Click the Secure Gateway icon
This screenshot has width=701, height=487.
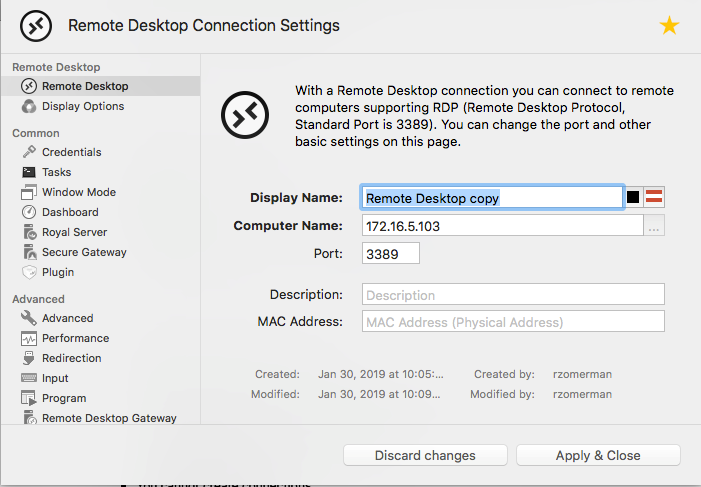pos(30,252)
